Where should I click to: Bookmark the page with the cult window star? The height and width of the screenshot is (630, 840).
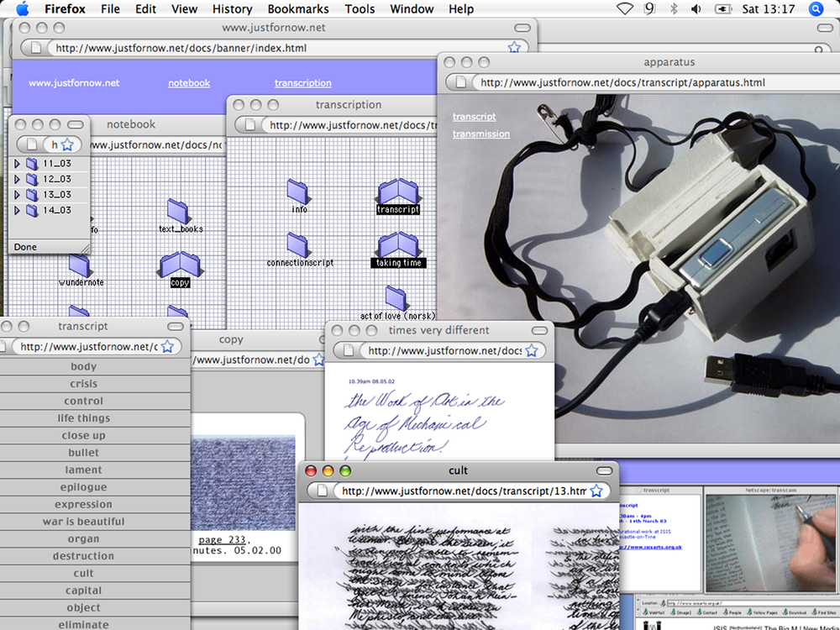coord(596,491)
